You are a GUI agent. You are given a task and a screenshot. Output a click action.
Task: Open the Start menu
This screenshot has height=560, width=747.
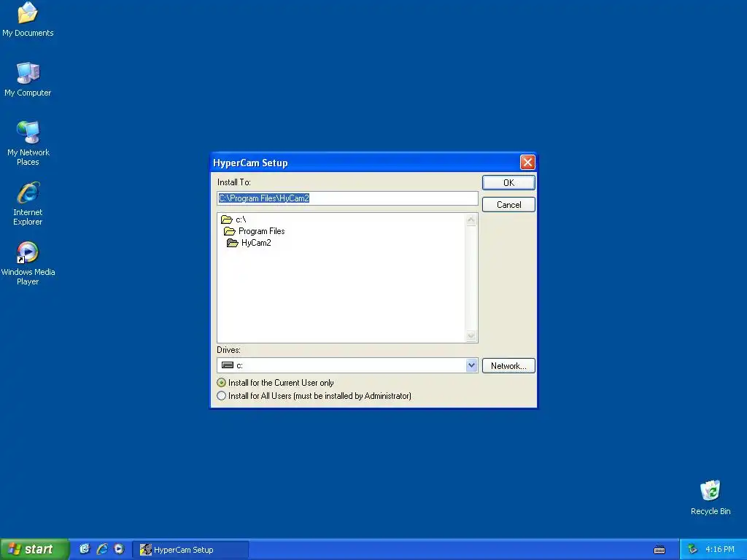(34, 549)
